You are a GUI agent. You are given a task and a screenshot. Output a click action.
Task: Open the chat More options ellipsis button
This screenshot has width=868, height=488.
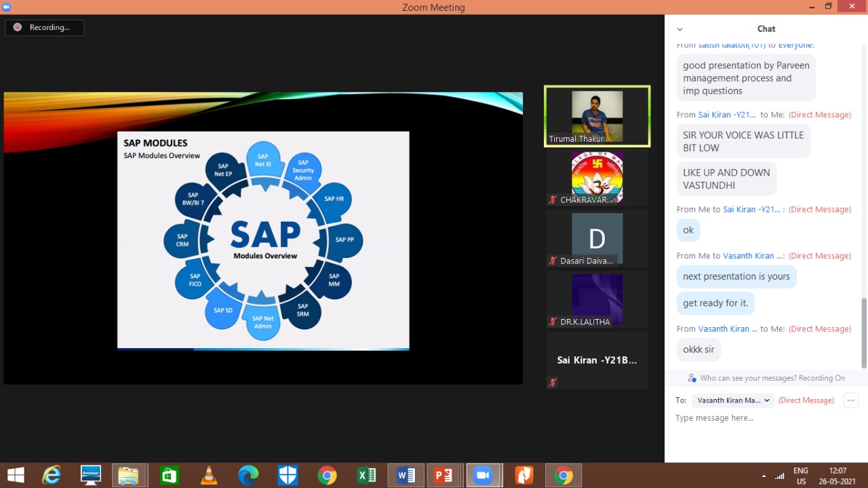click(850, 400)
